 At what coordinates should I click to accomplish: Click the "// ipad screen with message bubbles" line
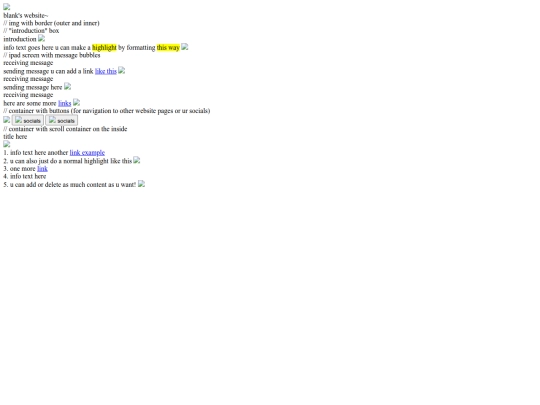pyautogui.click(x=52, y=55)
